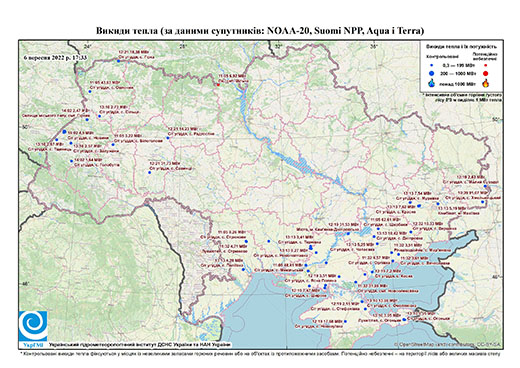This screenshot has height=368, width=520.
Task: Select blue marker labeled 12:13 17,98 МВт
Action: [x=345, y=321]
